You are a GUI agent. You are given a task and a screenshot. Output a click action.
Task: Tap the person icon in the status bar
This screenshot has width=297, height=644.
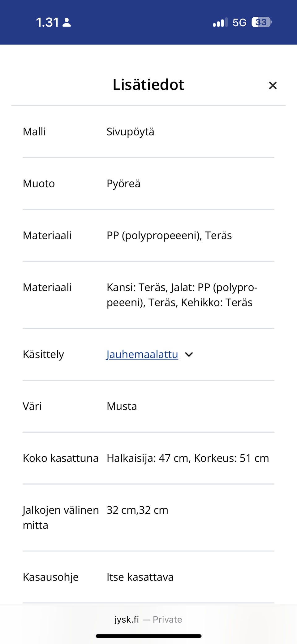coord(67,22)
